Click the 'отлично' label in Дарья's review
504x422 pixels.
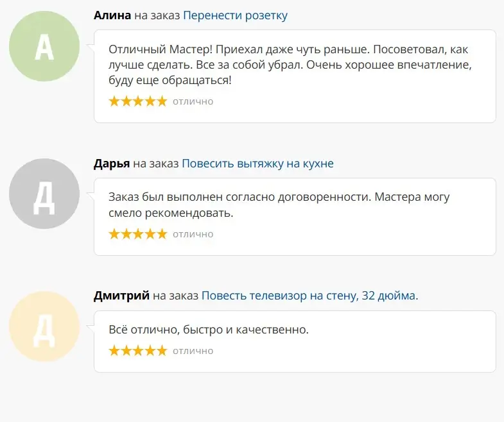pos(193,234)
